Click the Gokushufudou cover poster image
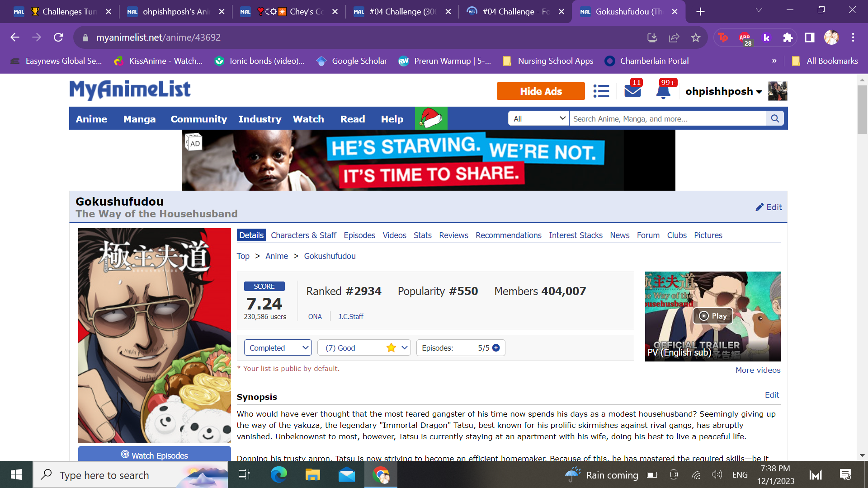Viewport: 868px width, 488px height. point(155,335)
